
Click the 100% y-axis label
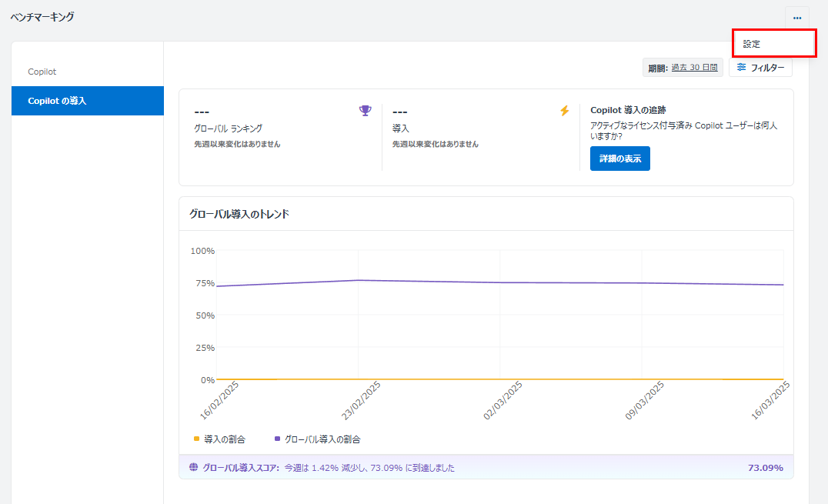(x=203, y=251)
